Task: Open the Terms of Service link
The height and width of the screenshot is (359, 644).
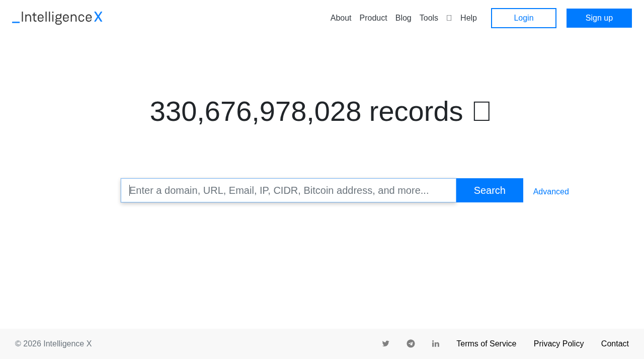Action: click(486, 344)
